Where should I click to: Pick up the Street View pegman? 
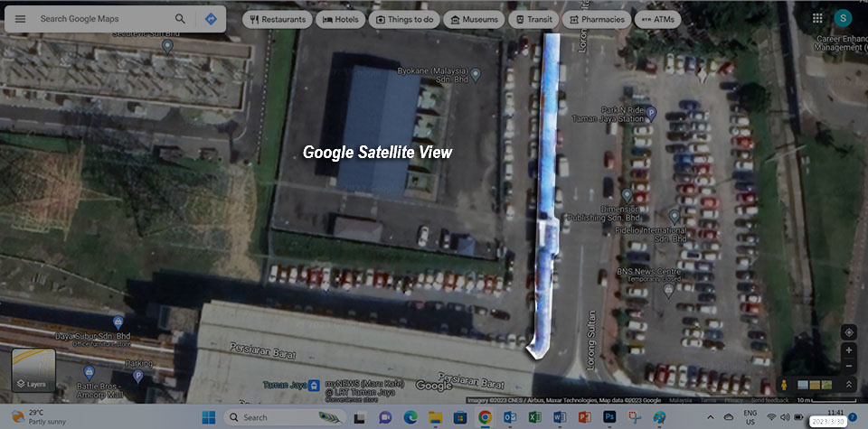[784, 385]
